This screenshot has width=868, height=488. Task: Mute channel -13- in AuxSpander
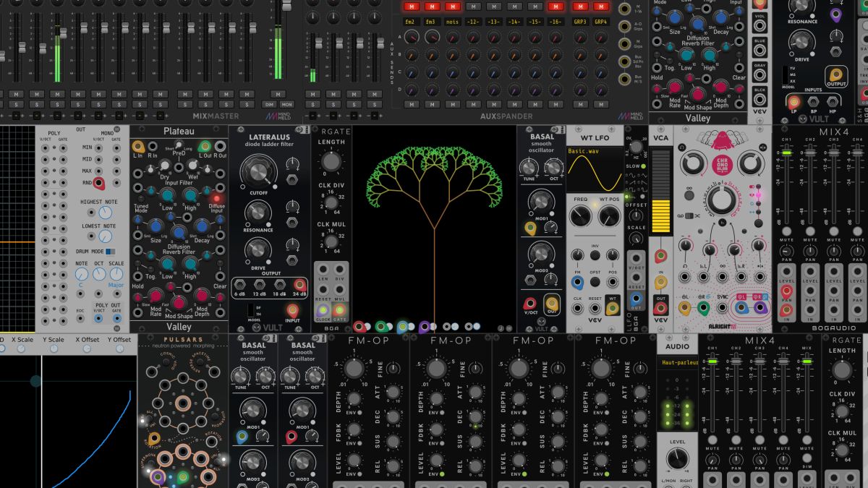click(x=495, y=7)
